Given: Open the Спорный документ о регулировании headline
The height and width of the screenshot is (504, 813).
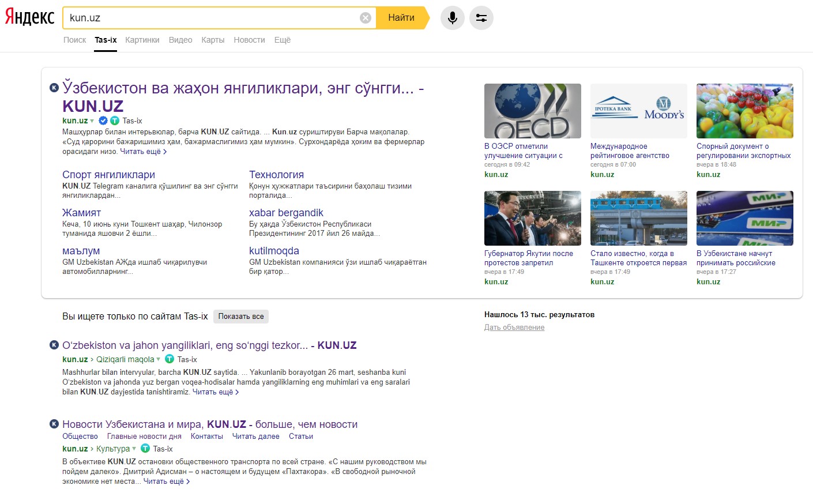Looking at the screenshot, I should [744, 151].
